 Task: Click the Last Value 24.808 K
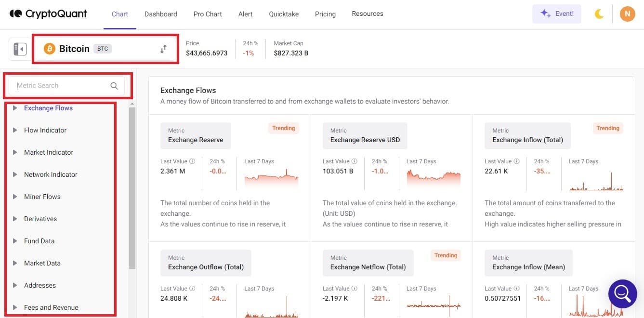click(x=174, y=298)
